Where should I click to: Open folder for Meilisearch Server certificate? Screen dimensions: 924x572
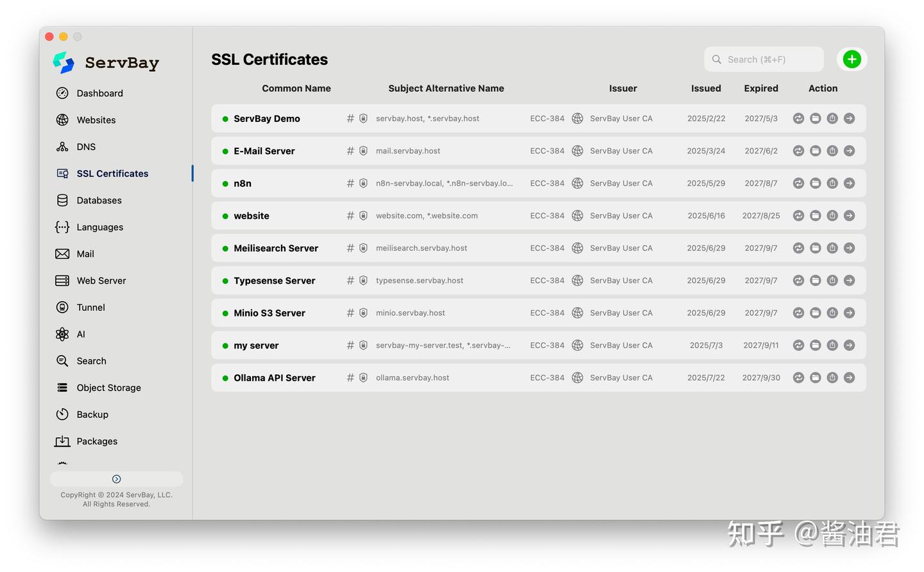(x=815, y=248)
